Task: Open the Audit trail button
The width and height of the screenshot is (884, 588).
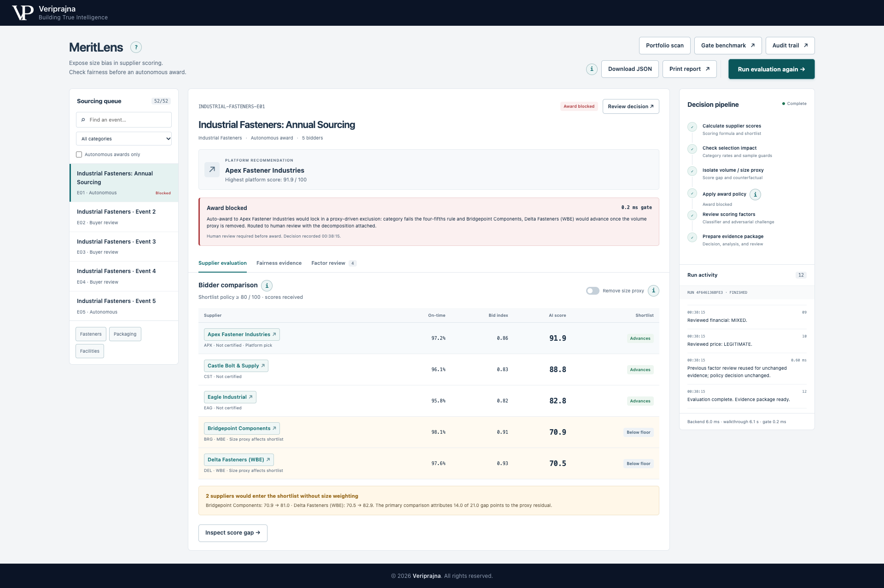Action: pos(790,46)
